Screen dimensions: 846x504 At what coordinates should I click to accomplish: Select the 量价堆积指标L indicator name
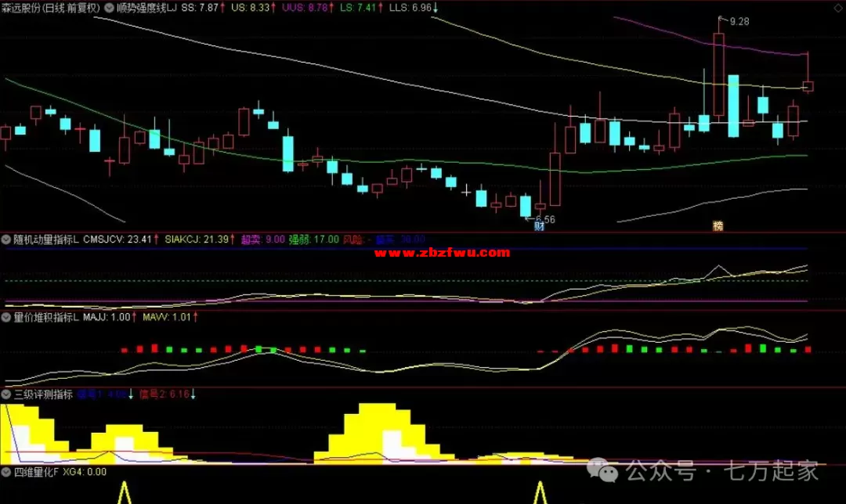(x=46, y=318)
